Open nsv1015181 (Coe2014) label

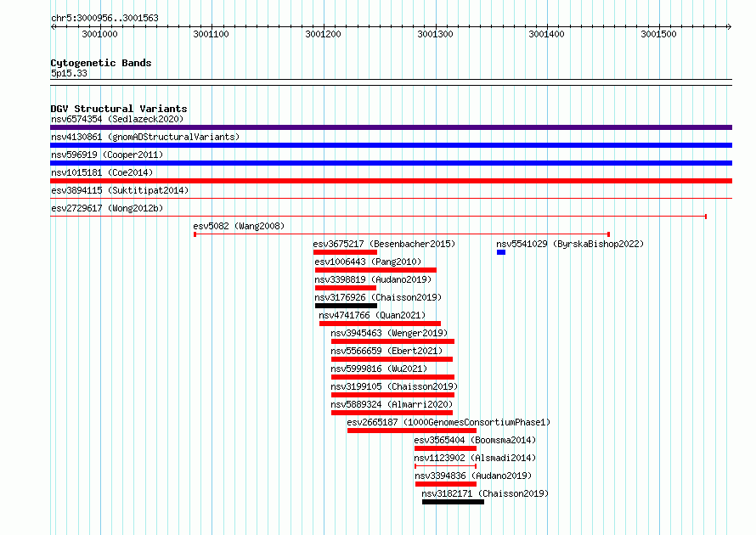[x=102, y=172]
